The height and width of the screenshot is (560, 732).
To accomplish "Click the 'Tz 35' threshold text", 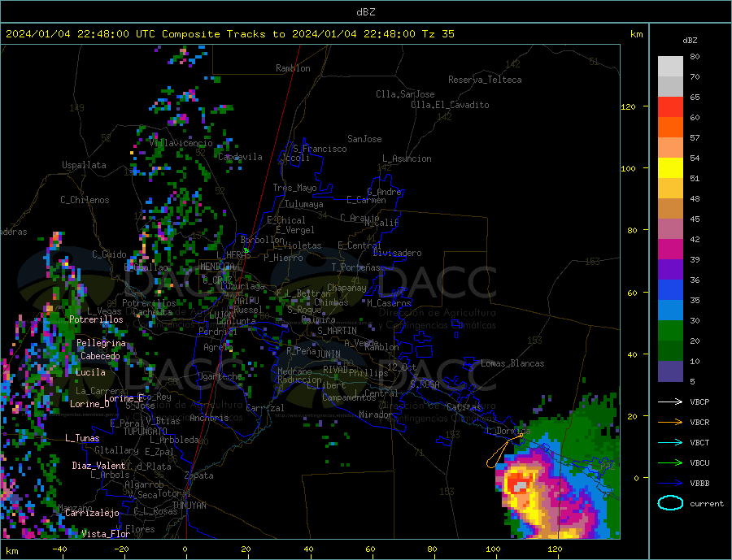I will pyautogui.click(x=438, y=33).
